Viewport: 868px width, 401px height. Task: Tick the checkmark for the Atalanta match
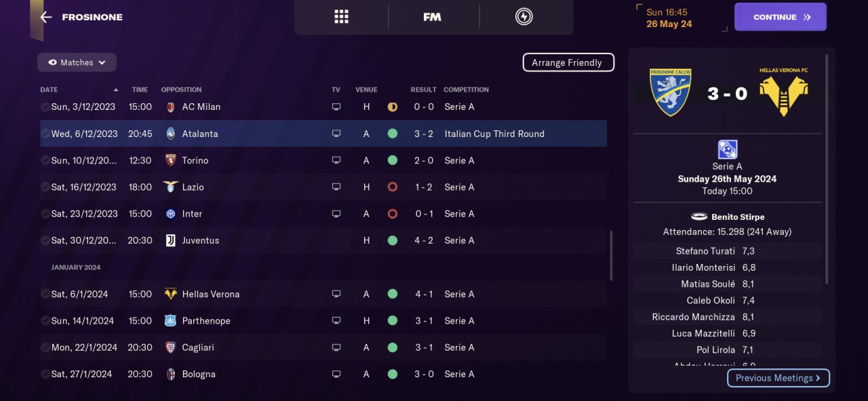[x=45, y=134]
